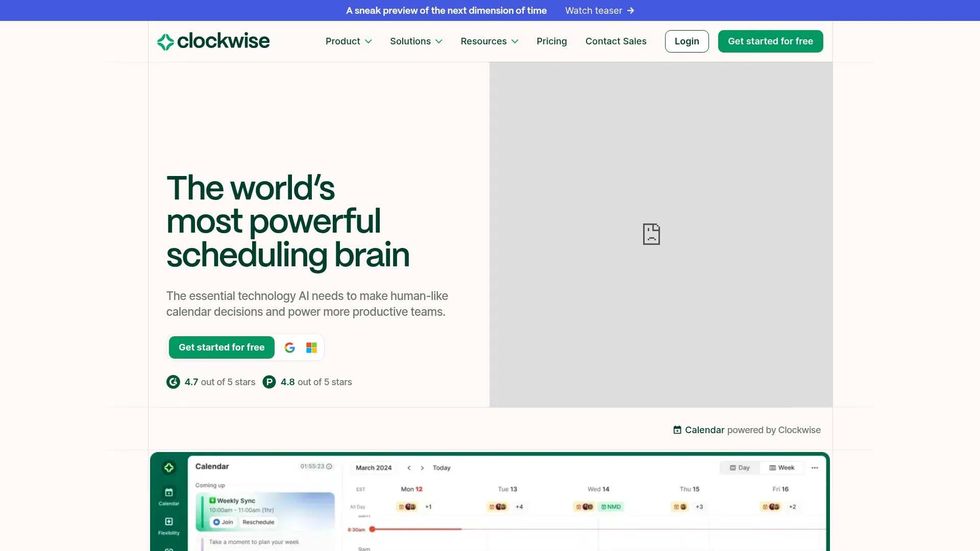Click the Google sign-up icon
Image resolution: width=980 pixels, height=551 pixels.
289,347
